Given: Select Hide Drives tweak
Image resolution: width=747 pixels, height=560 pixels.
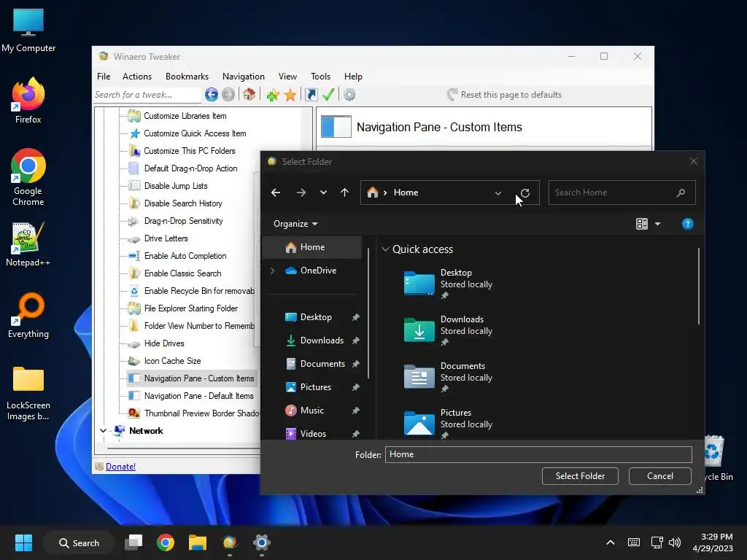Looking at the screenshot, I should pyautogui.click(x=164, y=343).
